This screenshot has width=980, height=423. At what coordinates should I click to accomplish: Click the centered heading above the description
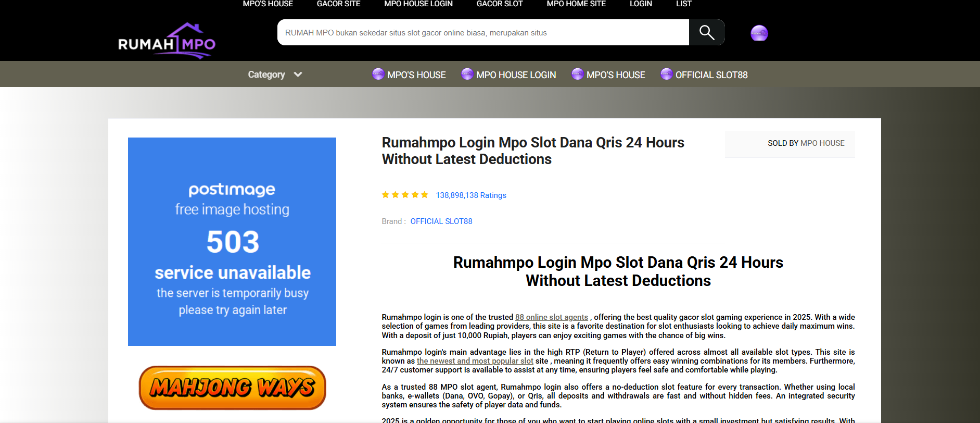point(618,271)
